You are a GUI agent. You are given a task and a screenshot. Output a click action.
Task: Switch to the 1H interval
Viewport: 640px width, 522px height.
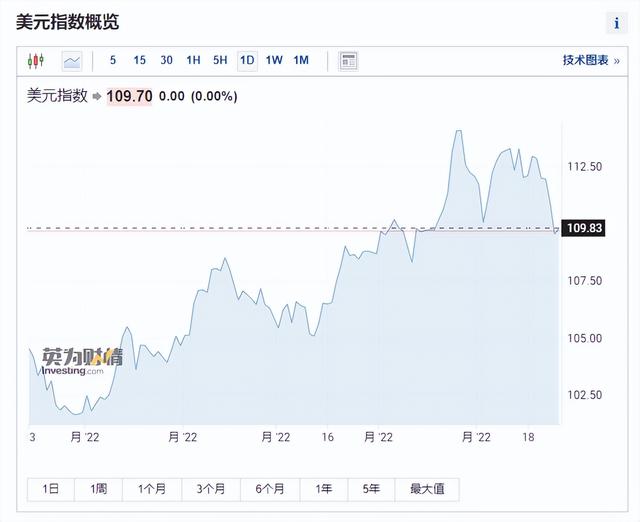(193, 60)
